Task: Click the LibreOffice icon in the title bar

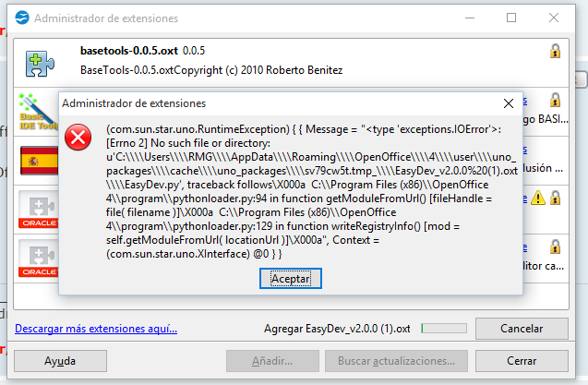Action: click(x=22, y=18)
